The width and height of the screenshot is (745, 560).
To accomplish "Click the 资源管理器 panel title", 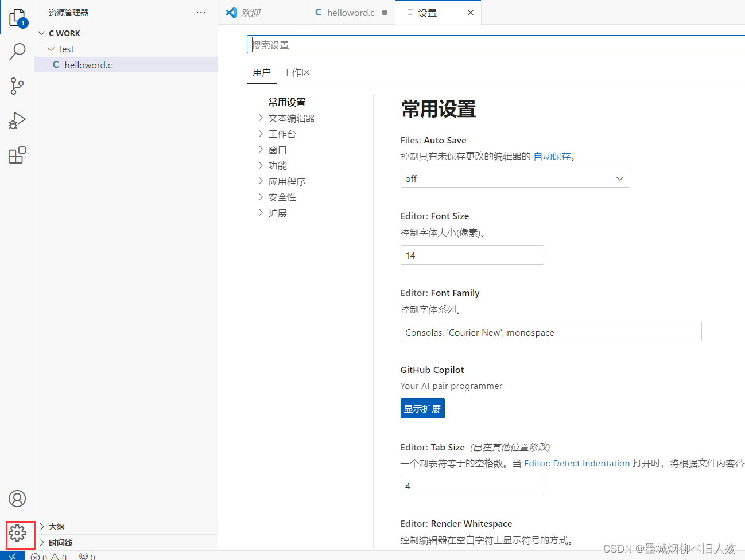I will pyautogui.click(x=69, y=13).
